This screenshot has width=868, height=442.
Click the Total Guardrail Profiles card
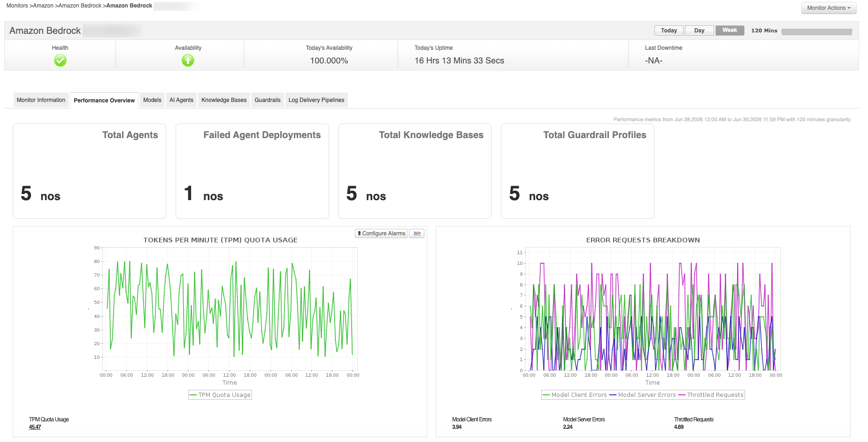(577, 171)
